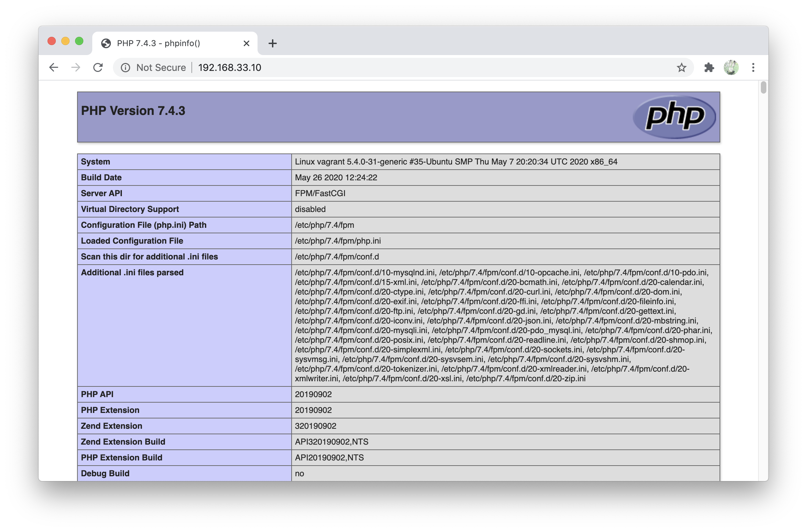Click the 'PHP API' row label
Image resolution: width=807 pixels, height=532 pixels.
click(97, 394)
